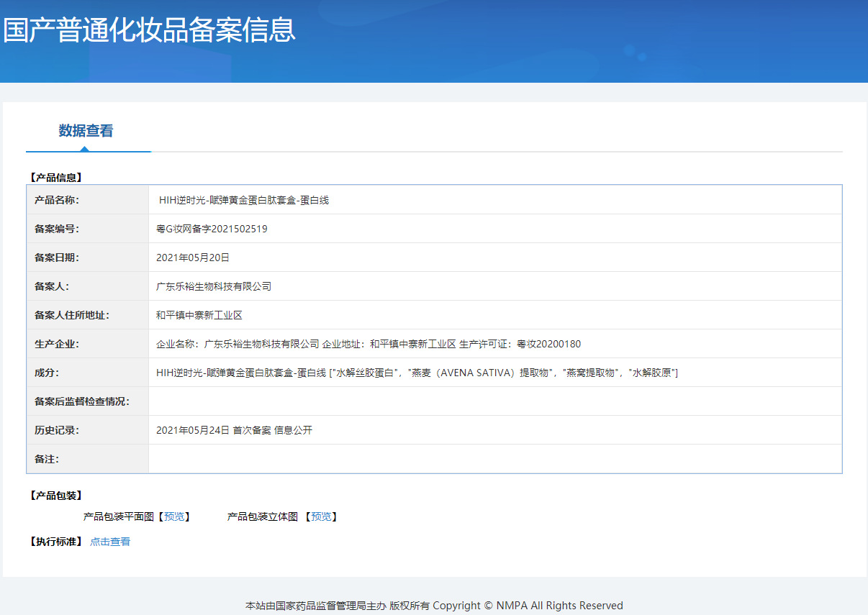Click the 备案日期 value 2021年05月20日

(x=192, y=258)
